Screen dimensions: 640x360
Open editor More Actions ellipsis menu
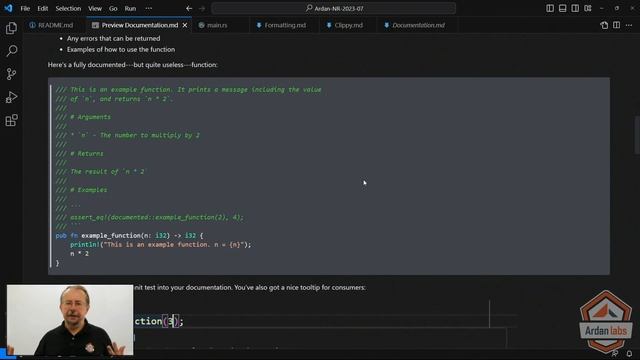(x=629, y=25)
